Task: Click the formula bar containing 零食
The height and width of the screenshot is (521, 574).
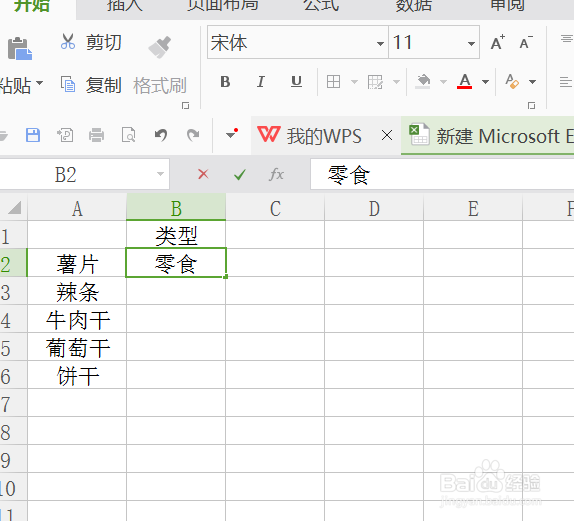Action: (x=442, y=174)
